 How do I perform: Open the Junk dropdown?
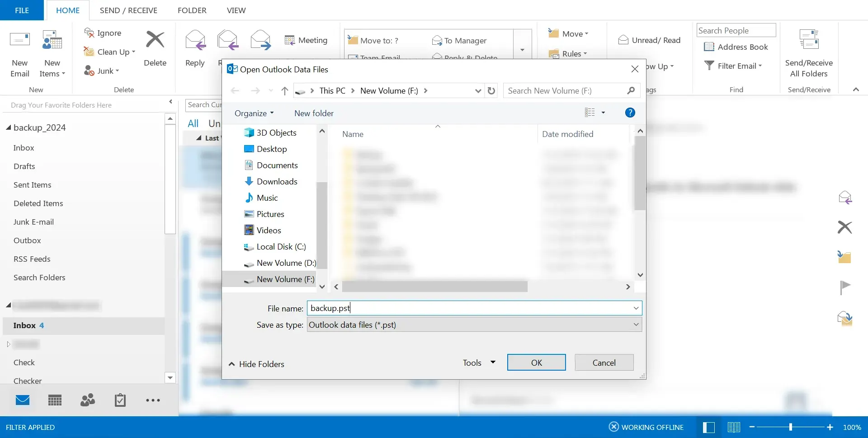(102, 71)
